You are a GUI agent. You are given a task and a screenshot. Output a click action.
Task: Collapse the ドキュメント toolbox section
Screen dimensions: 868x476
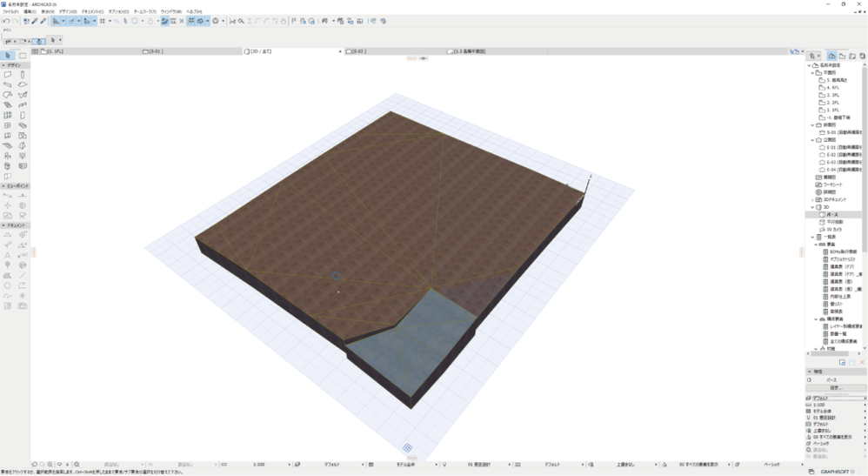(x=3, y=225)
